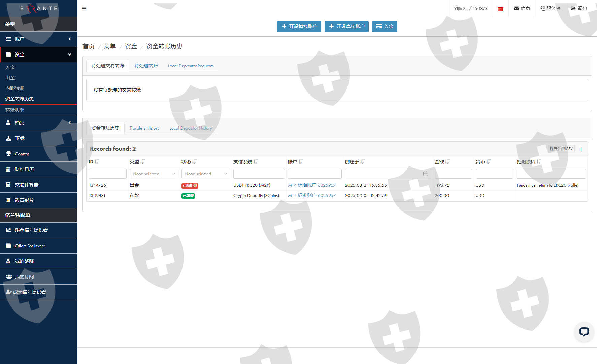The image size is (597, 364).
Task: Collapse the 资金 sidebar section
Action: pos(39,54)
